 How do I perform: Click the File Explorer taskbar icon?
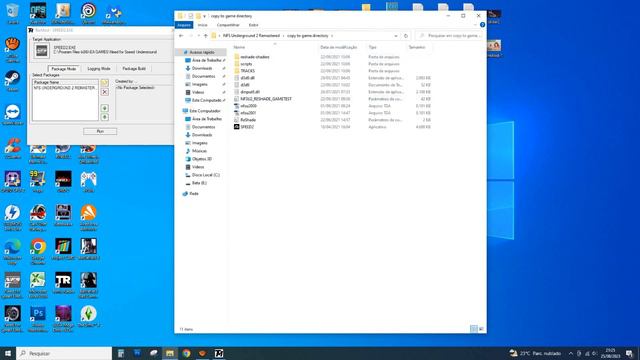tap(170, 353)
